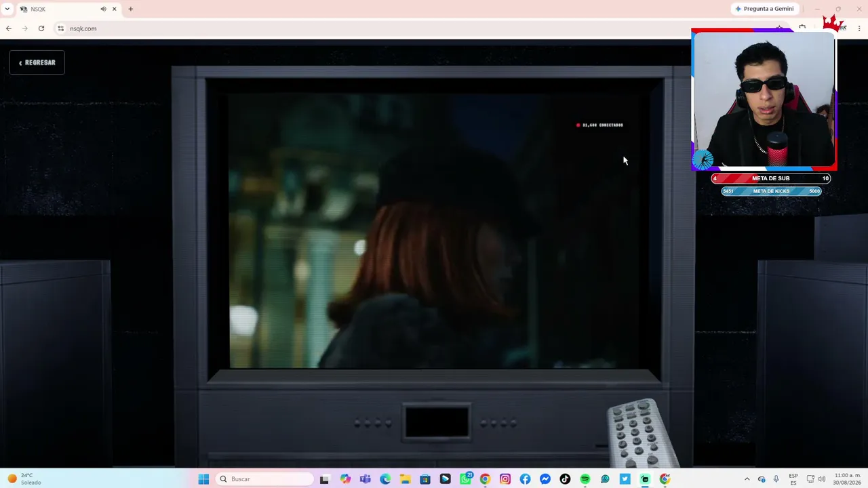Reload the nsqk.com page
This screenshot has width=868, height=488.
coord(41,28)
